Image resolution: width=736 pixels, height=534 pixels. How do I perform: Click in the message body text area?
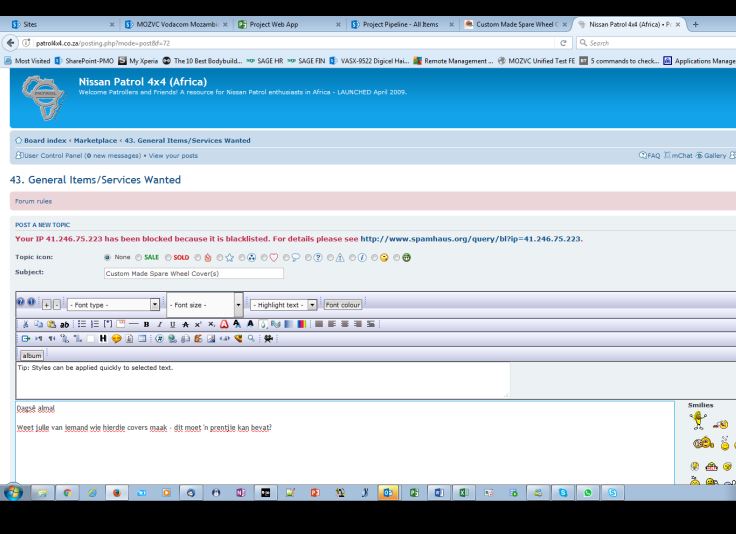[x=345, y=442]
